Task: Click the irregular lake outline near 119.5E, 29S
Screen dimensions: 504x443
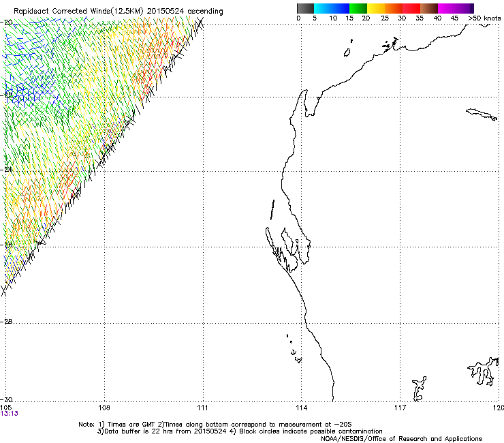Action: 484,371
